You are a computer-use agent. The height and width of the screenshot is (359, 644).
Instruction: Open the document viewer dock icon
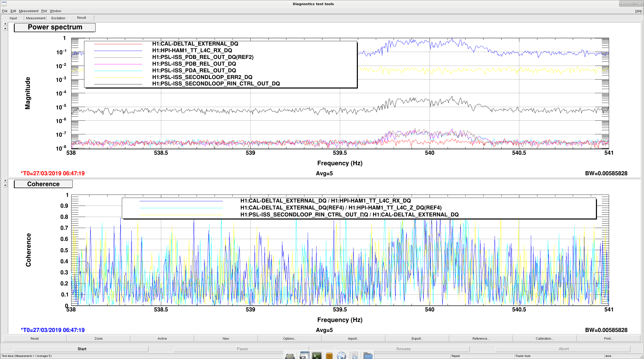tap(354, 356)
